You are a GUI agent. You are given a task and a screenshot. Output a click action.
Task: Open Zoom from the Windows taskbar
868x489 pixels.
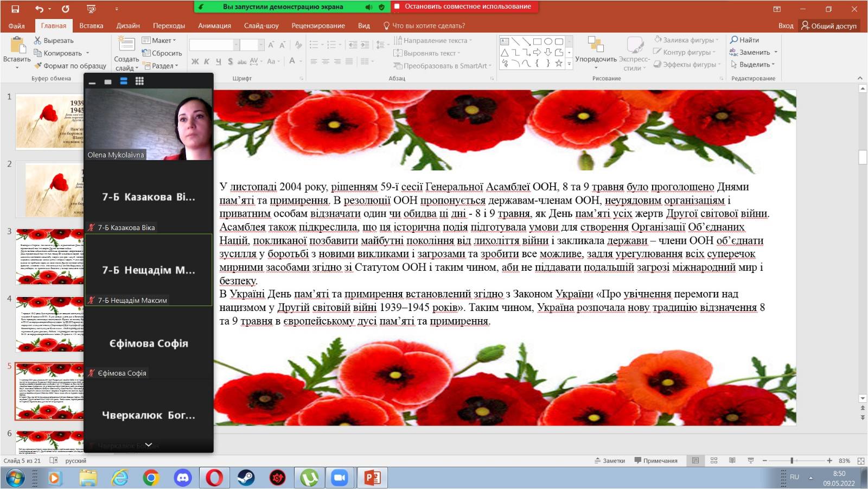pos(340,478)
